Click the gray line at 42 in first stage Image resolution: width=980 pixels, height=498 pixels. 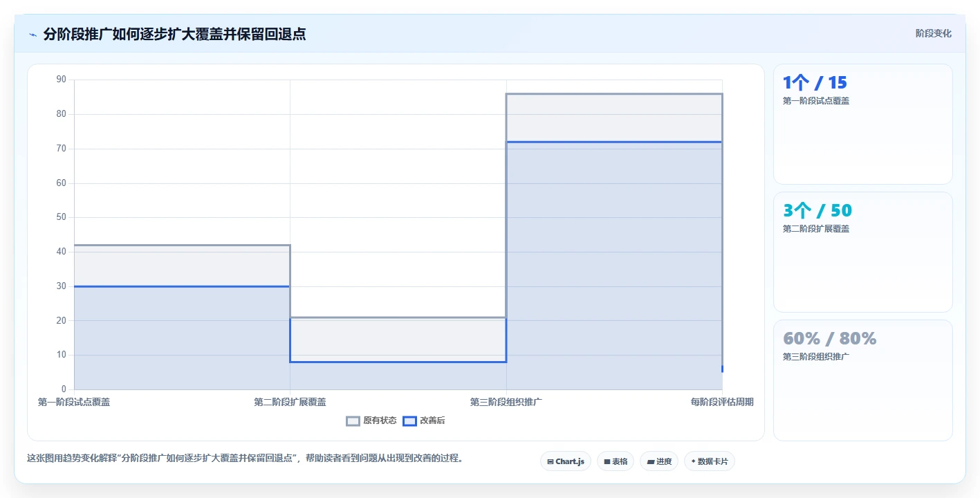(x=182, y=245)
